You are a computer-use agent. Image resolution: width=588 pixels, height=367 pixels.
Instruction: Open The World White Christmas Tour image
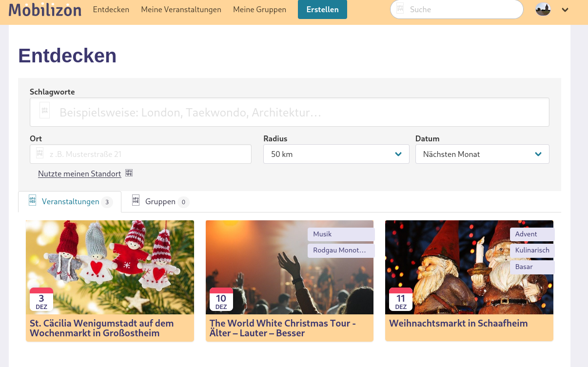click(x=290, y=267)
